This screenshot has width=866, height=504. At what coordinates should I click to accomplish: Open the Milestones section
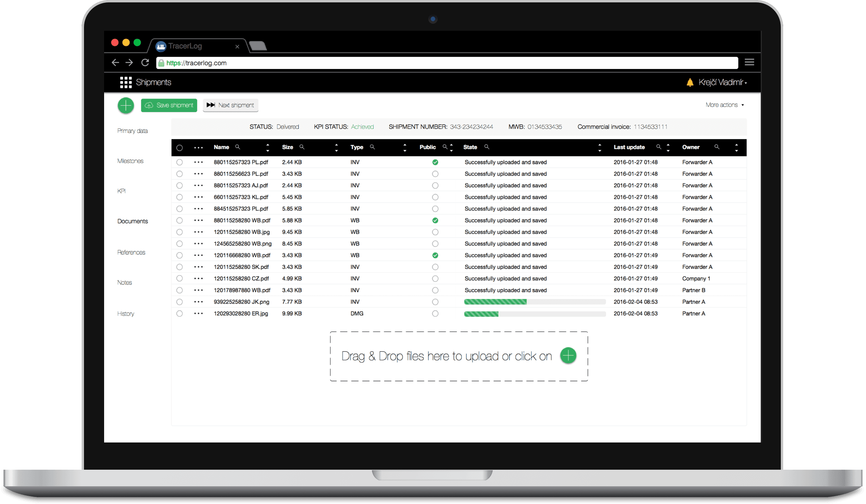pos(130,161)
